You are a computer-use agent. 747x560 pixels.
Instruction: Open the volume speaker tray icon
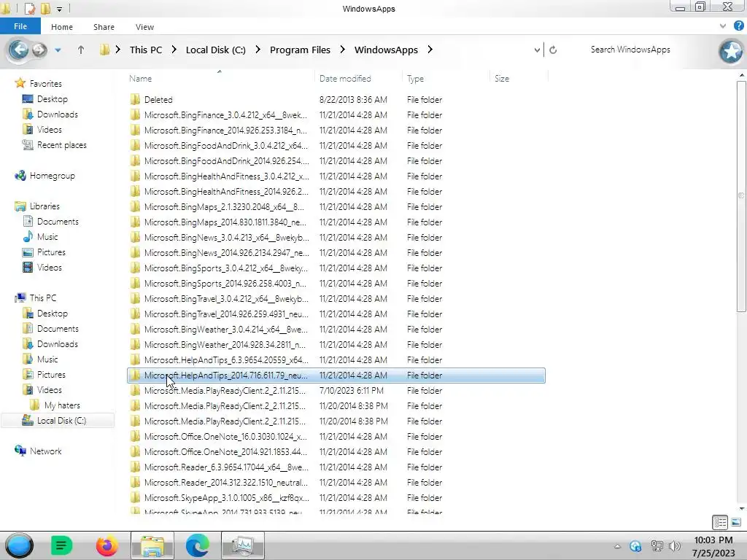[x=675, y=546]
